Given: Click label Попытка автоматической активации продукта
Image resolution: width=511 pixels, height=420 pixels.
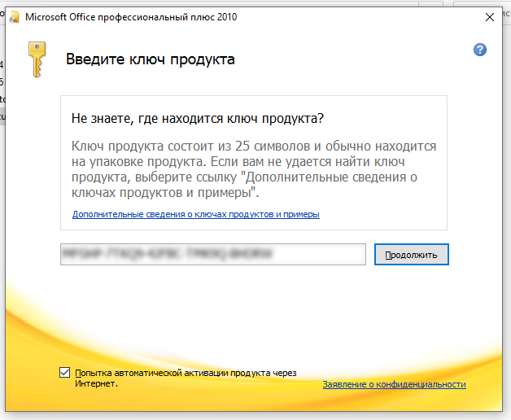Looking at the screenshot, I should pos(186,378).
